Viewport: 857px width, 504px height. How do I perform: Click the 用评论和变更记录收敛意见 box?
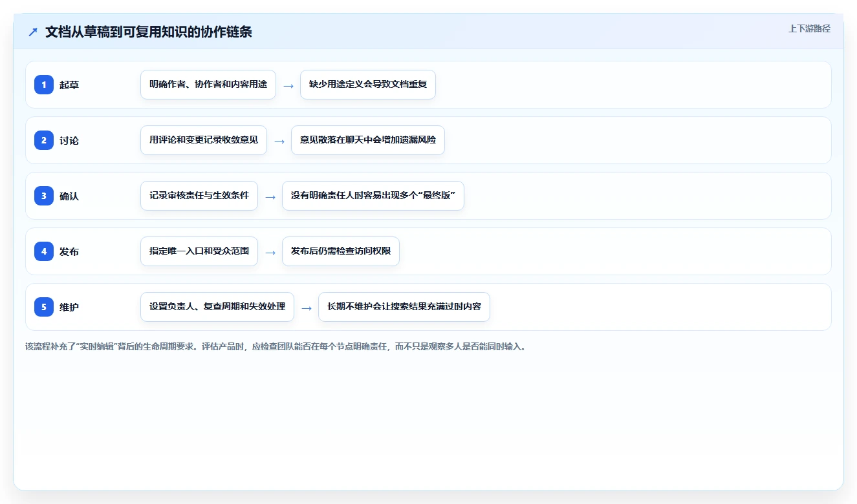(204, 140)
